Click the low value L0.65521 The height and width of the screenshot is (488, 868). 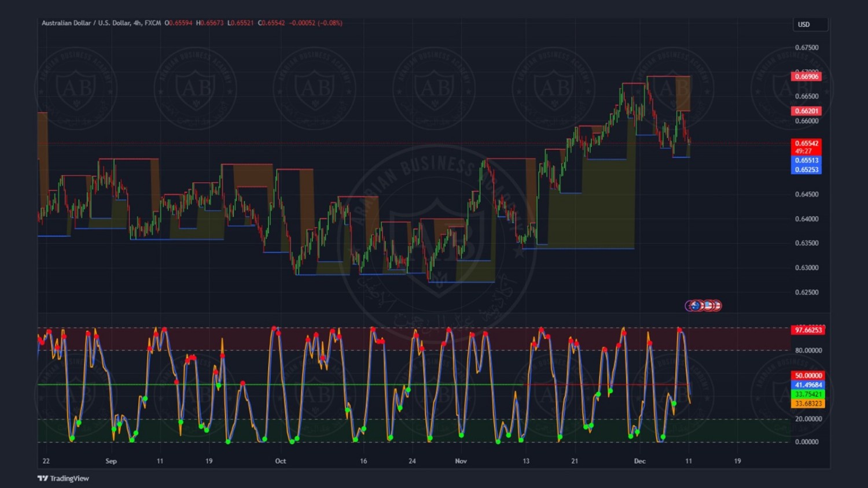coord(240,23)
